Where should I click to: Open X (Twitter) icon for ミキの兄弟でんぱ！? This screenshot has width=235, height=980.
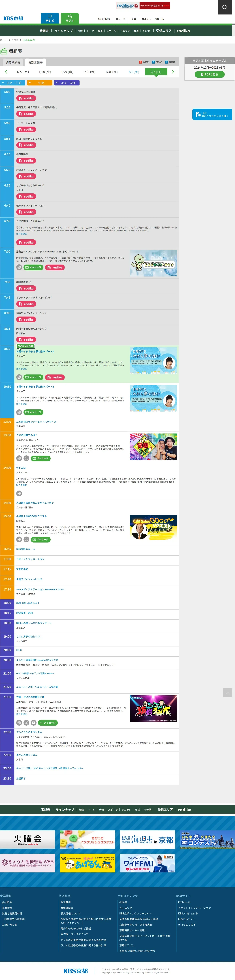coord(26,458)
